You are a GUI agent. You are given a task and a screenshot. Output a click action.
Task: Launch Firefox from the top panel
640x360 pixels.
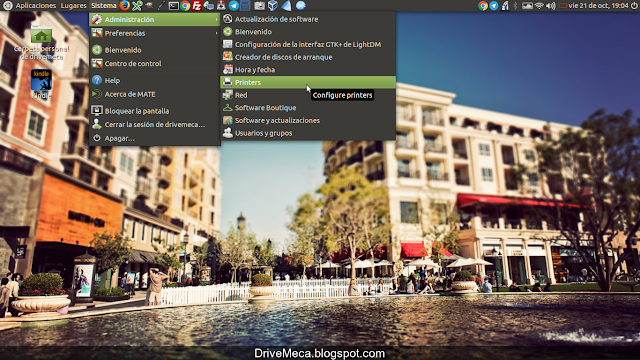point(125,5)
